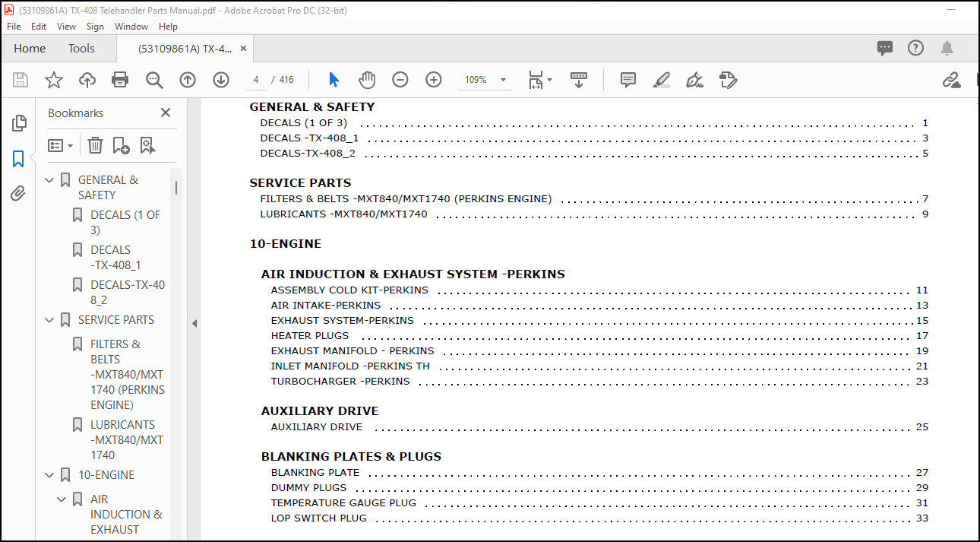The width and height of the screenshot is (980, 542).
Task: Zoom in with plus button
Action: (x=434, y=80)
